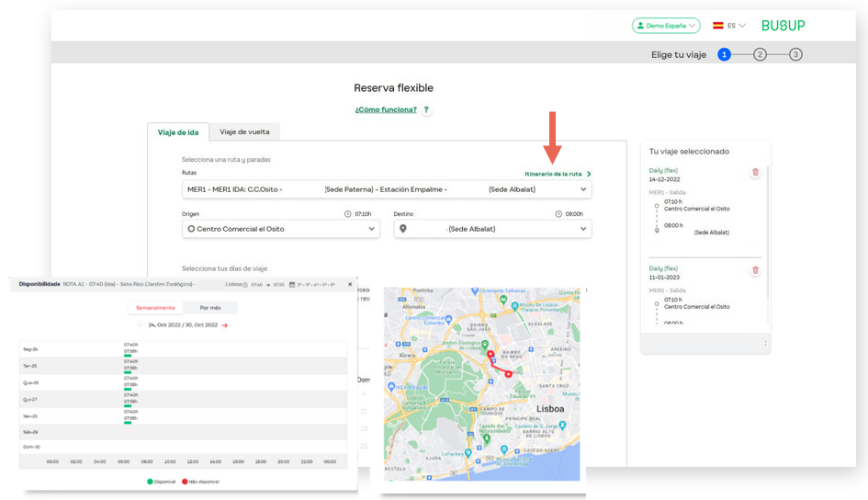Click the 14-12-2022 date in selected trips
The height and width of the screenshot is (500, 868).
pos(664,179)
